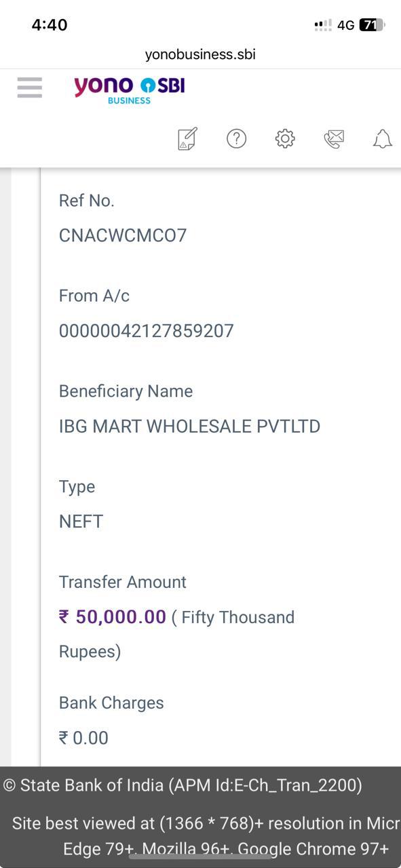Open the contact mail and phone icon
Viewport: 401px width, 868px height.
[x=334, y=139]
